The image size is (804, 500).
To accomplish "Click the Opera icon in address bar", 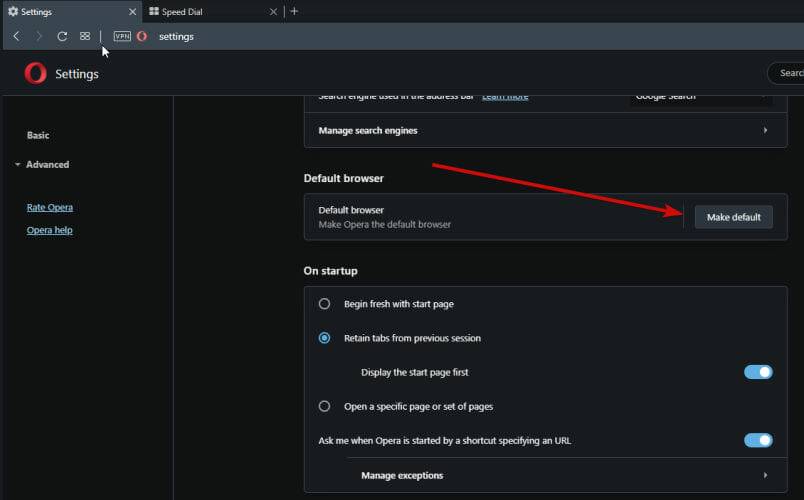I will point(142,36).
